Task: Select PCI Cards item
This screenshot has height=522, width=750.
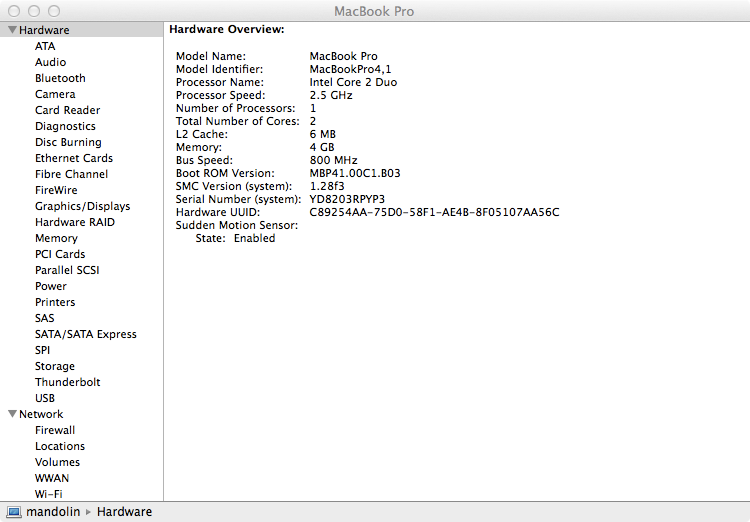Action: tap(60, 254)
